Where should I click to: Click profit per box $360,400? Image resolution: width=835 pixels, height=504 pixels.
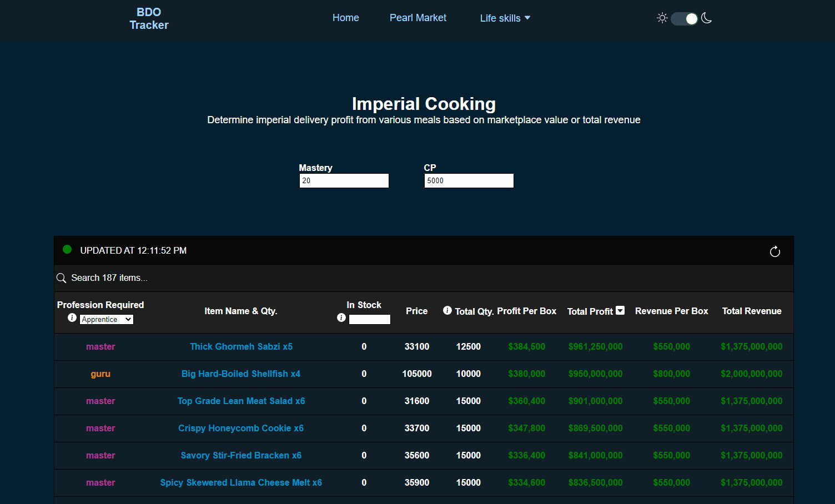[x=527, y=401]
